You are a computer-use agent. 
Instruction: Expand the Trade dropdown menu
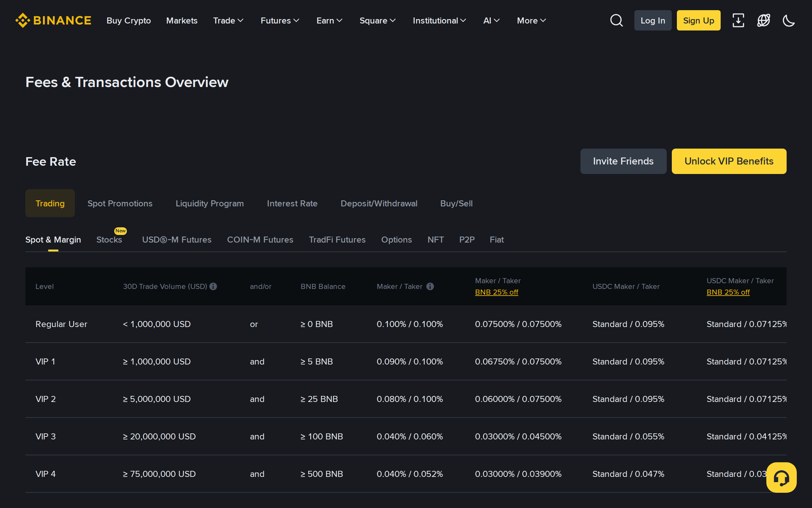pos(228,21)
